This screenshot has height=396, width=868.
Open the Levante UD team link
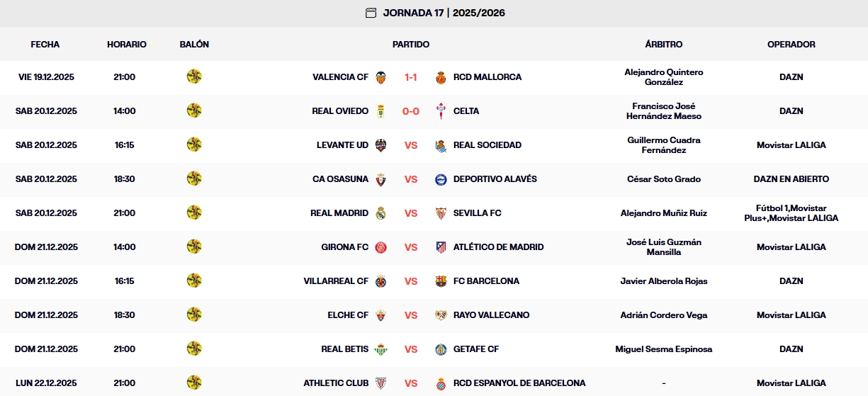(x=342, y=145)
